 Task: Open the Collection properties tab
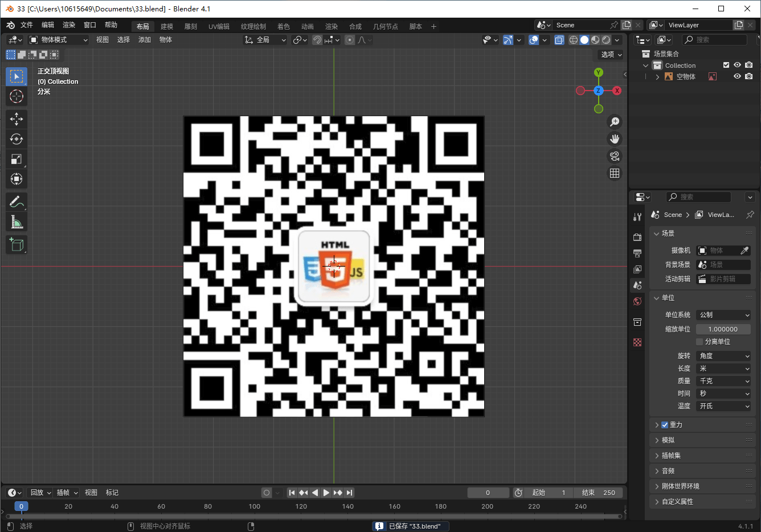(637, 322)
